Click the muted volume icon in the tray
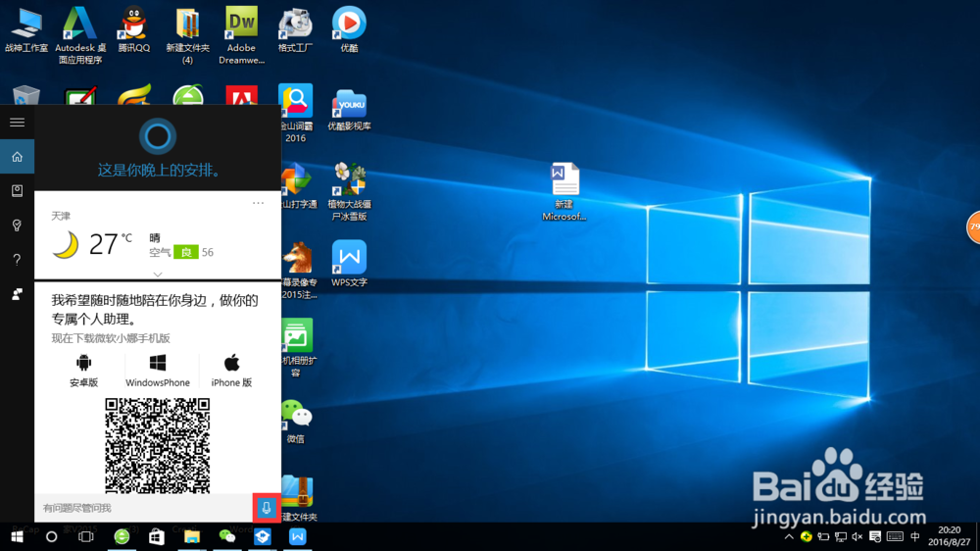The image size is (980, 551). 857,536
